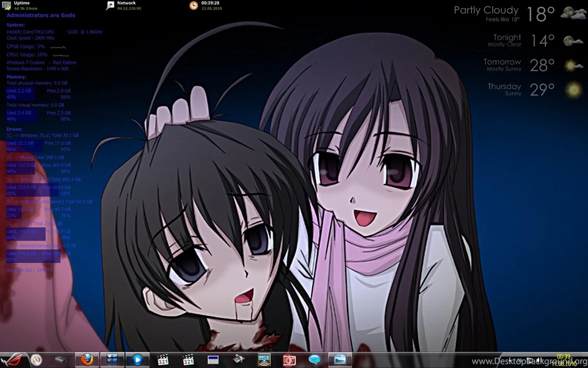This screenshot has width=588, height=368.
Task: Click the virtual memory used bar
Action: pyautogui.click(x=22, y=116)
